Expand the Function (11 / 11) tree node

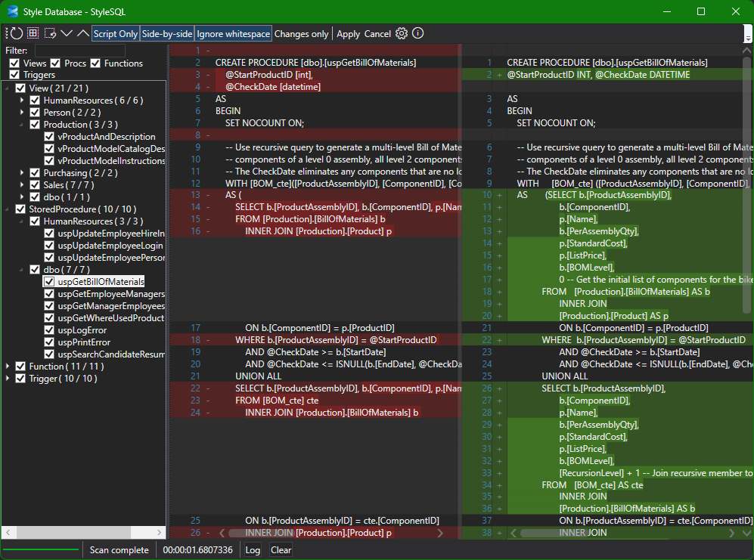tap(8, 367)
